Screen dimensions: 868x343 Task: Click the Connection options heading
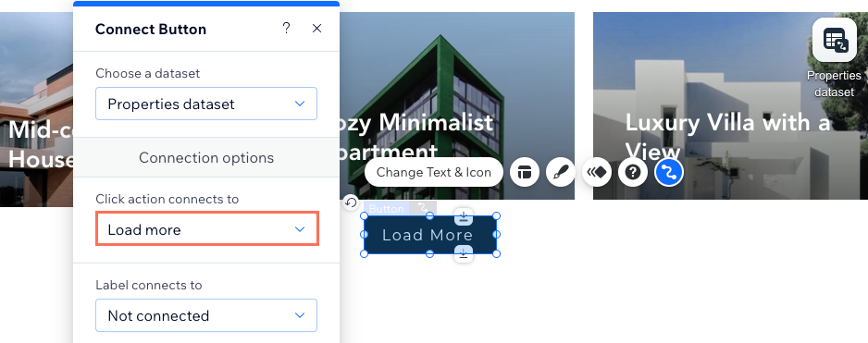(x=206, y=158)
